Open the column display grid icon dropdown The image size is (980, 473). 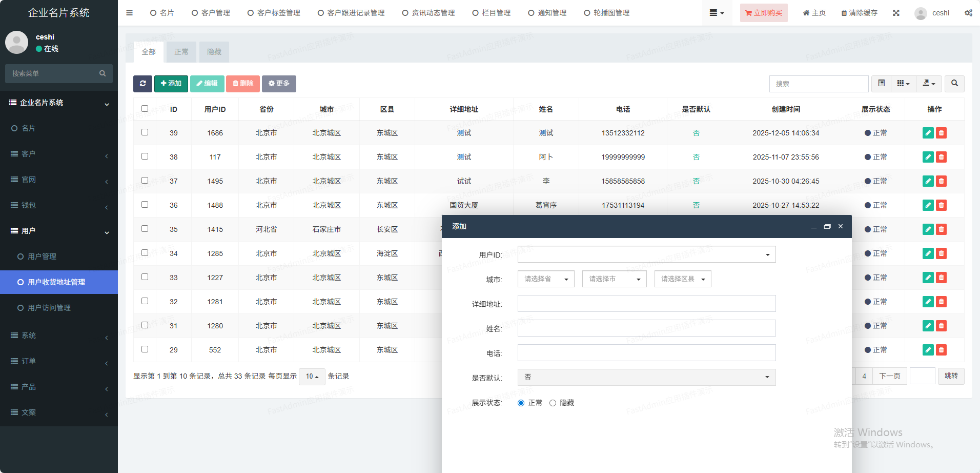tap(903, 84)
